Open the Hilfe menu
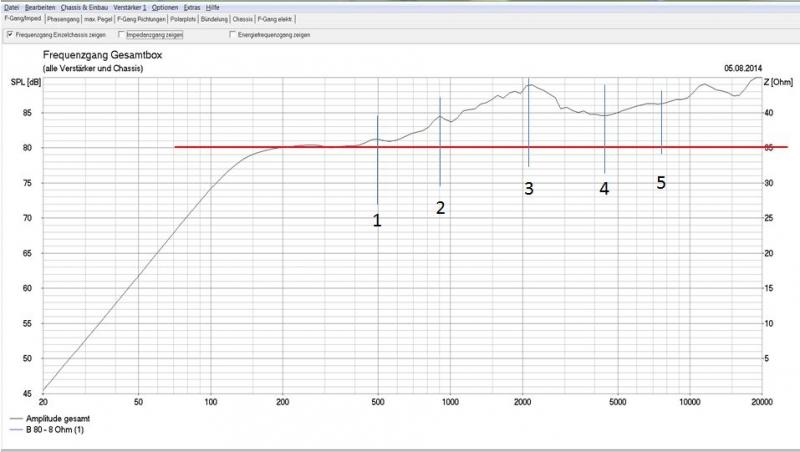 (213, 7)
